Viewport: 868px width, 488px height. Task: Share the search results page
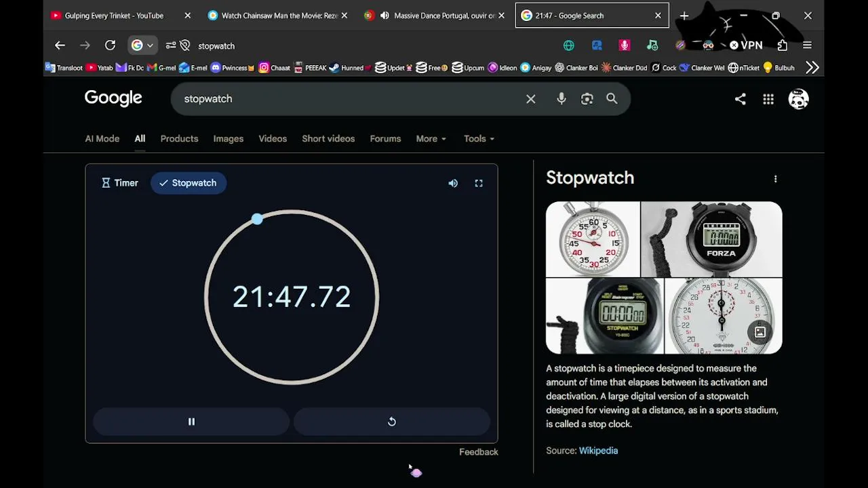741,99
